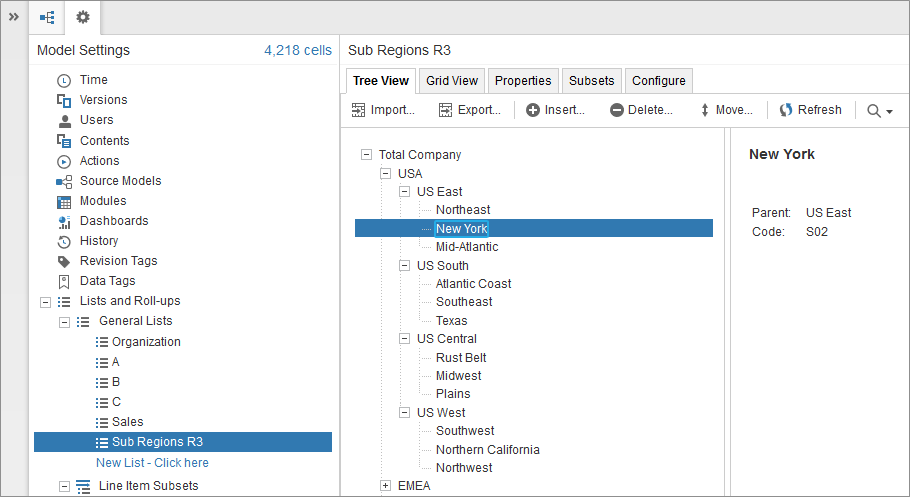Switch to the Grid View tab
The height and width of the screenshot is (497, 910).
452,81
